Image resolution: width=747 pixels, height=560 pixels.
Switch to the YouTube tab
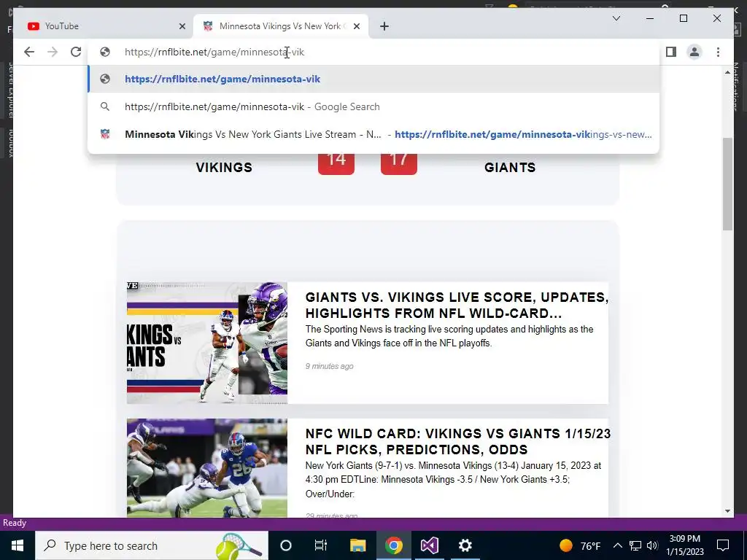104,26
